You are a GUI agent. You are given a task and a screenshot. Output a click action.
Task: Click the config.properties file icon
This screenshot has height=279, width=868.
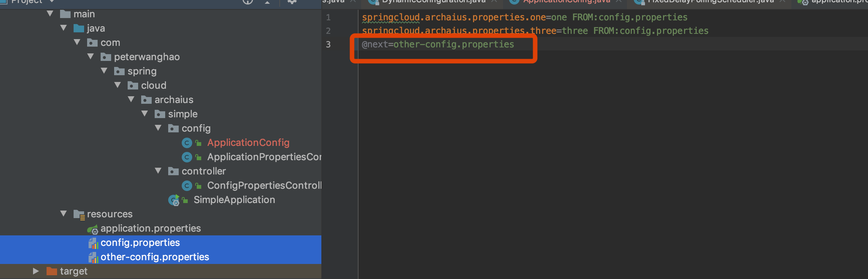(x=93, y=243)
